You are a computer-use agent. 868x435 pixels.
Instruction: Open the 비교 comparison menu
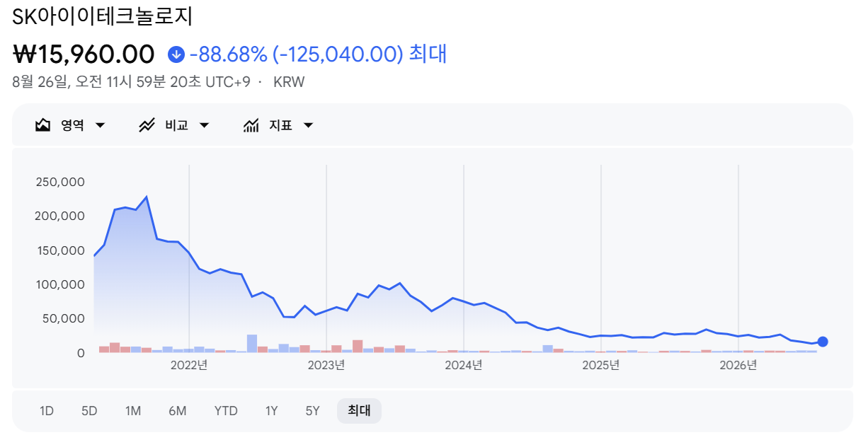point(174,125)
